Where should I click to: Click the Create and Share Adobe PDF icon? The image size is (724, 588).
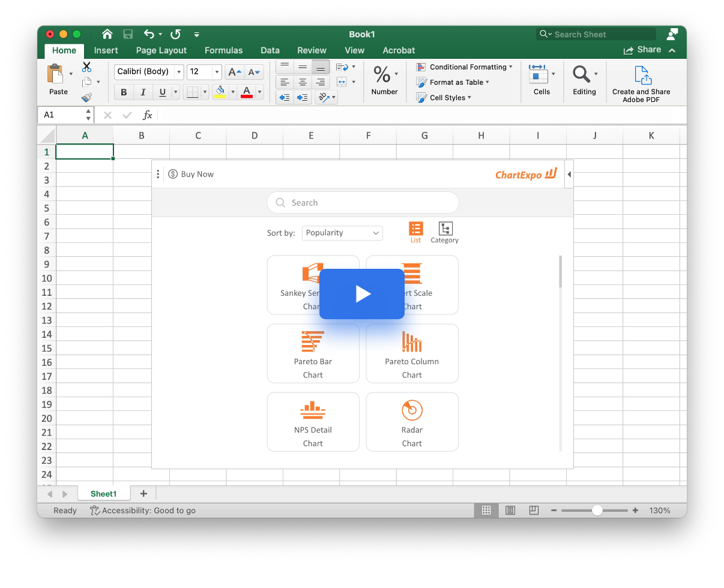coord(642,75)
